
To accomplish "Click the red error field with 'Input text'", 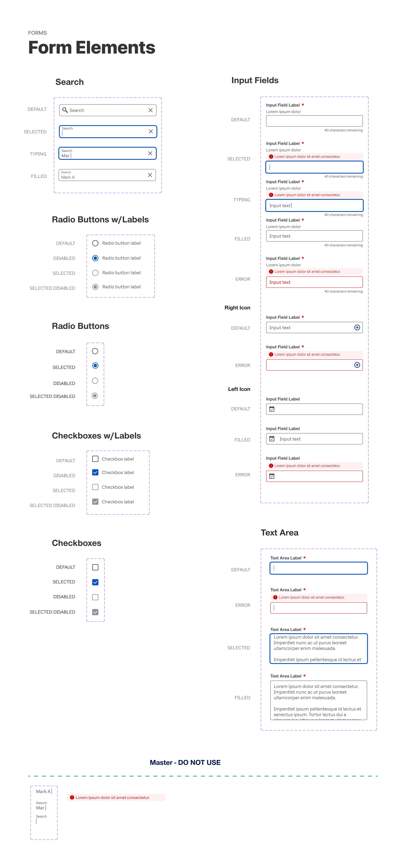I will (x=314, y=282).
